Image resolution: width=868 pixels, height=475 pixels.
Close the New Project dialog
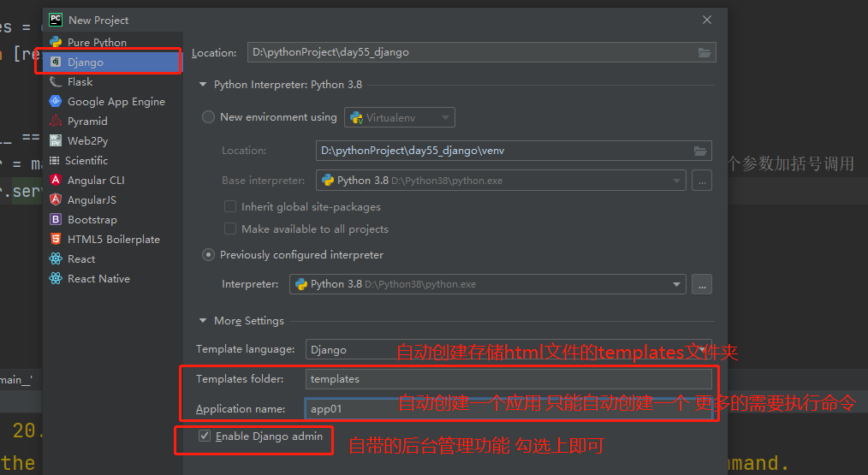click(707, 20)
